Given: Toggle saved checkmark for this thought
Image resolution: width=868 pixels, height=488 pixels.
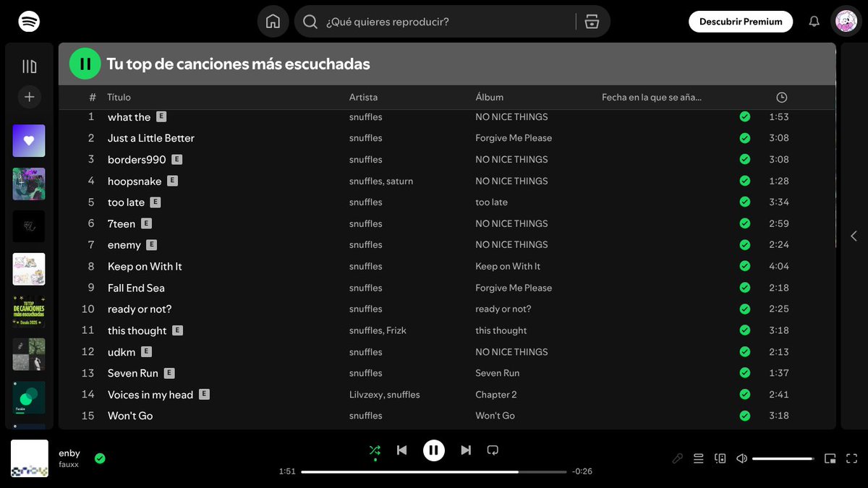Looking at the screenshot, I should pos(745,330).
